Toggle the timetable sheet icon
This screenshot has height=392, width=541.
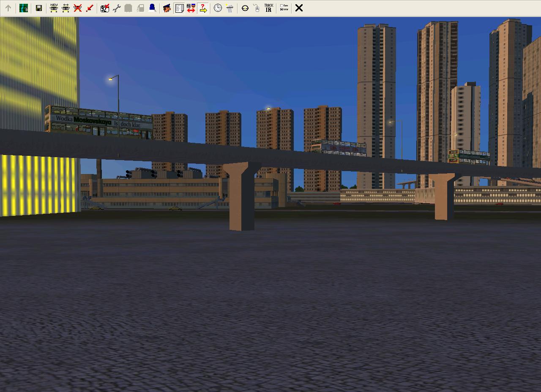(179, 8)
